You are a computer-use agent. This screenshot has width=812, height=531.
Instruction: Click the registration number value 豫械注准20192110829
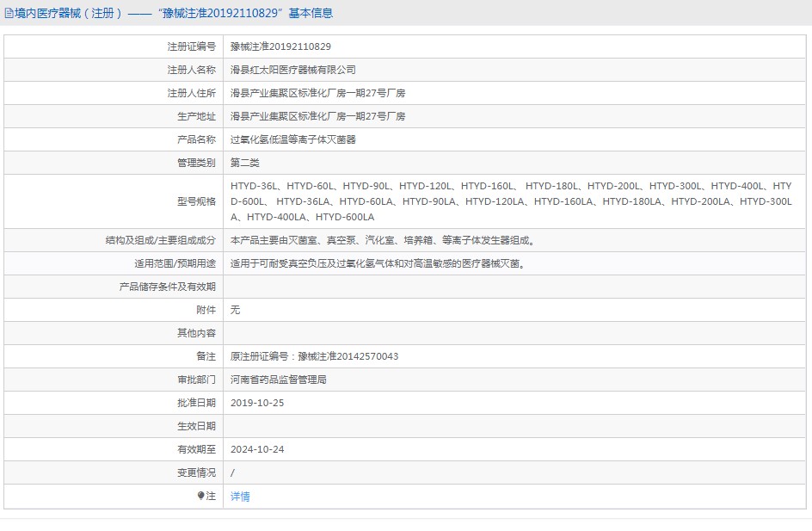280,46
